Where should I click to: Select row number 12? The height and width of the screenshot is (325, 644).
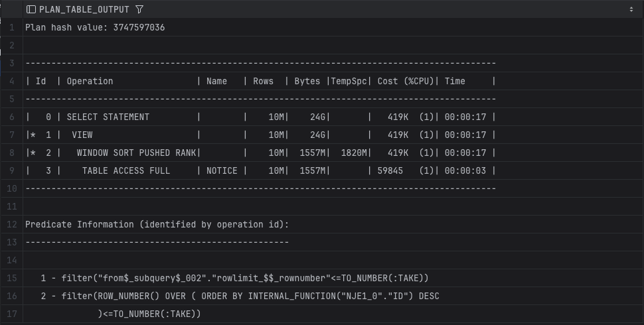coord(11,224)
